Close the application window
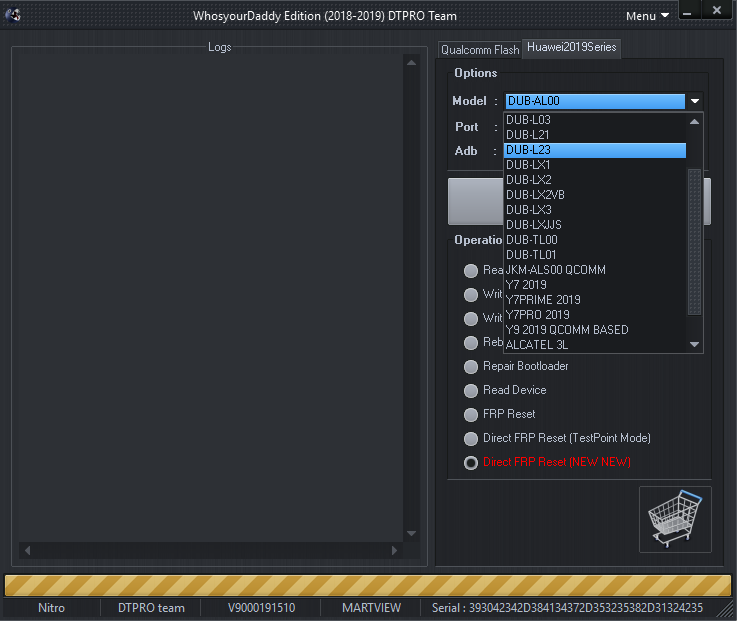This screenshot has width=737, height=621. point(717,10)
